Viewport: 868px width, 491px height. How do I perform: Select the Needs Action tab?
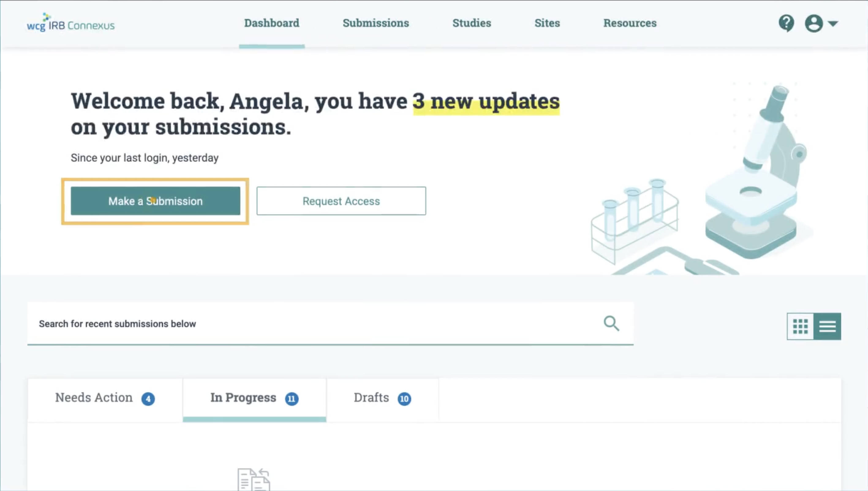pos(94,398)
